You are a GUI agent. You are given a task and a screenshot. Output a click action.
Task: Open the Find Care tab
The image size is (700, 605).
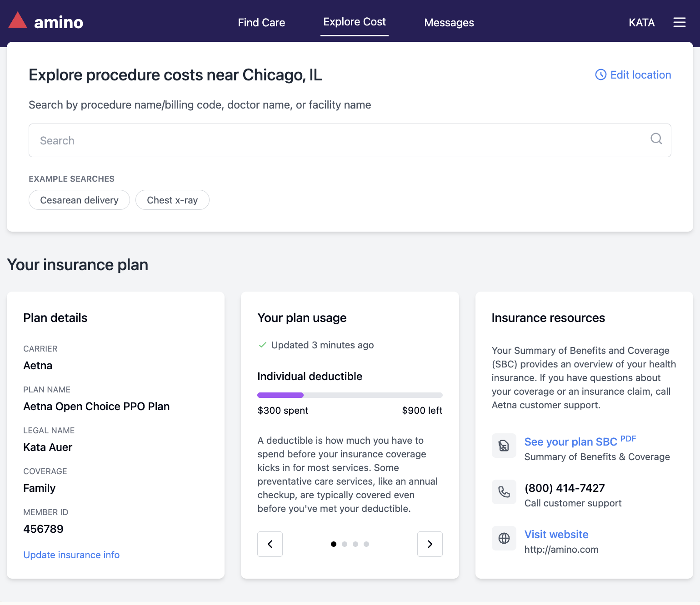261,23
